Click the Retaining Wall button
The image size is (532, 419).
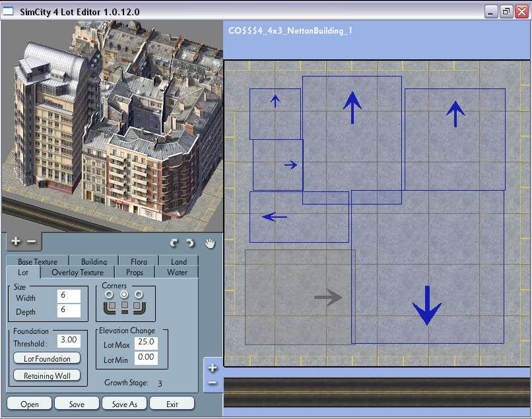point(47,375)
